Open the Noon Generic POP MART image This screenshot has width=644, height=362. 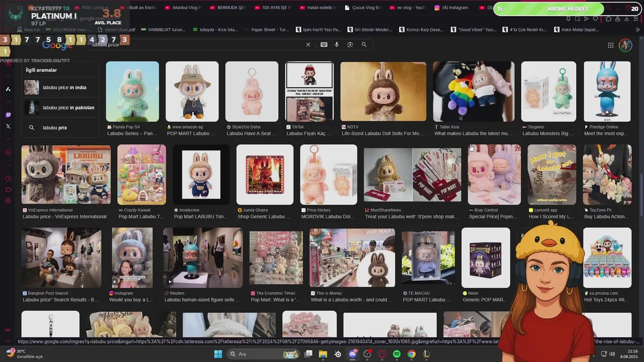[486, 258]
